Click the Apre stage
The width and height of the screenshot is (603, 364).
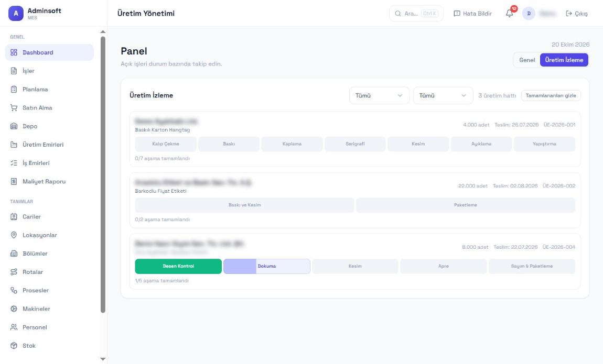(x=444, y=266)
